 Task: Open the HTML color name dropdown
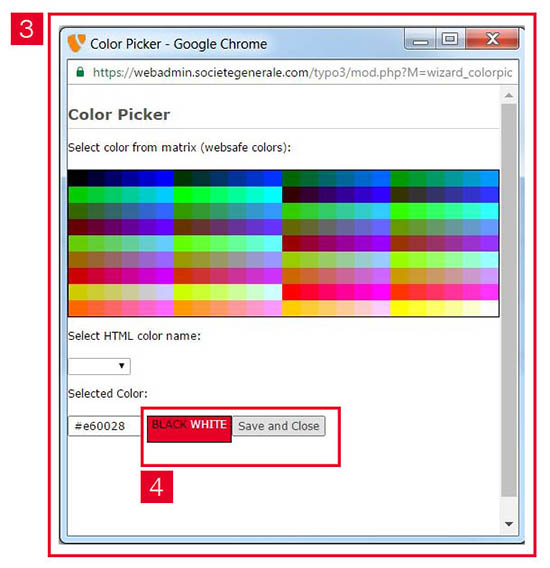coord(99,366)
